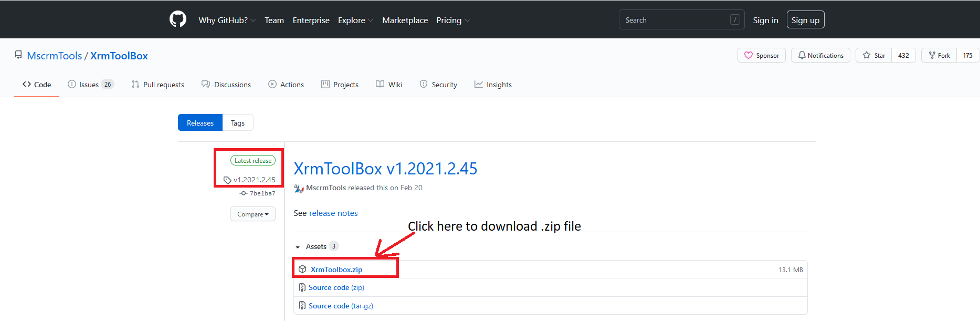The image size is (980, 321).
Task: Focus the GitHub Search field
Action: click(681, 19)
